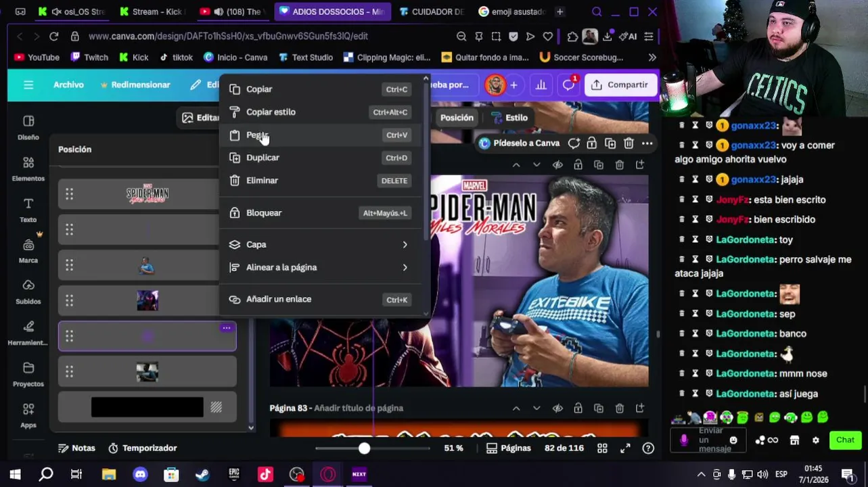Open Notas at bottom bar
The width and height of the screenshot is (868, 487).
76,448
